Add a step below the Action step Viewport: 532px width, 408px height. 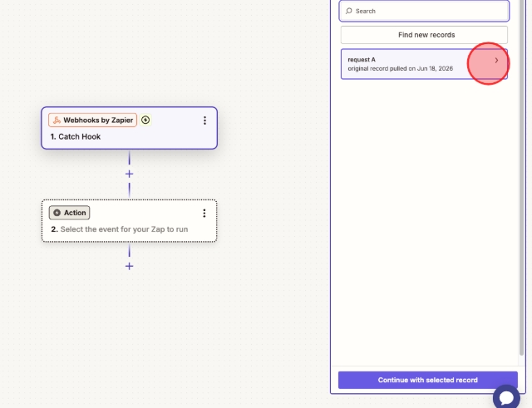tap(130, 266)
